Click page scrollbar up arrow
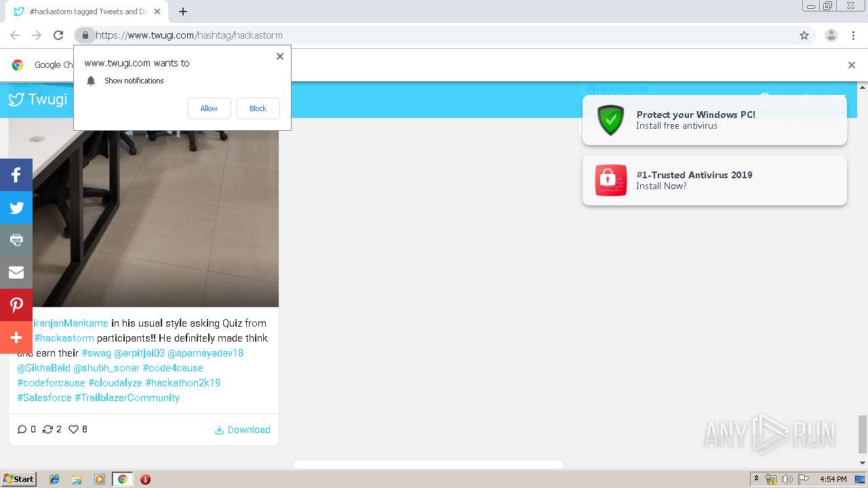 [x=863, y=87]
